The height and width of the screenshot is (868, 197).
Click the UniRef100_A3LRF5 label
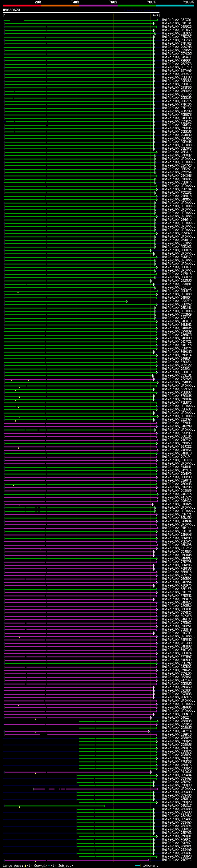point(176,402)
